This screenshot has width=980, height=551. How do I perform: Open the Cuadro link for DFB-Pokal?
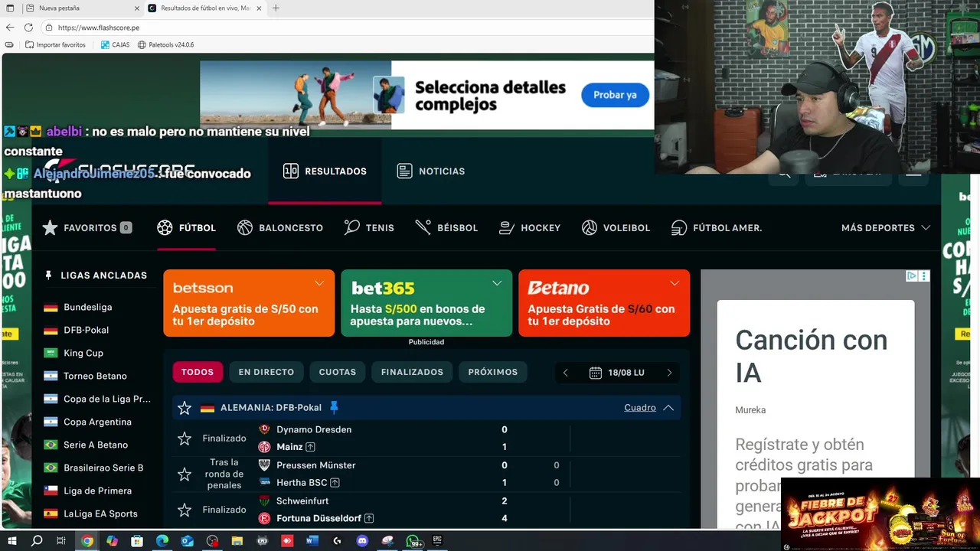click(640, 408)
